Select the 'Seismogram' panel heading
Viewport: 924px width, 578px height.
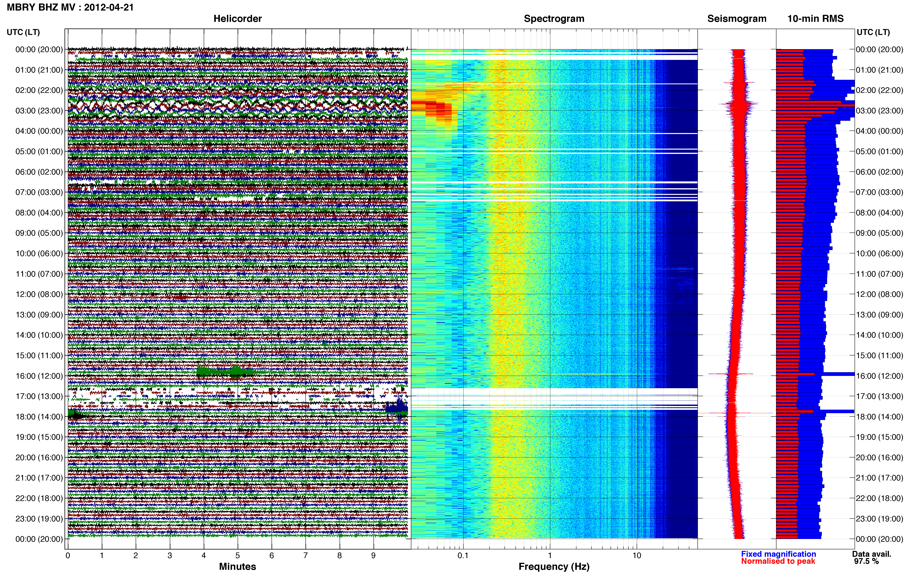coord(737,19)
